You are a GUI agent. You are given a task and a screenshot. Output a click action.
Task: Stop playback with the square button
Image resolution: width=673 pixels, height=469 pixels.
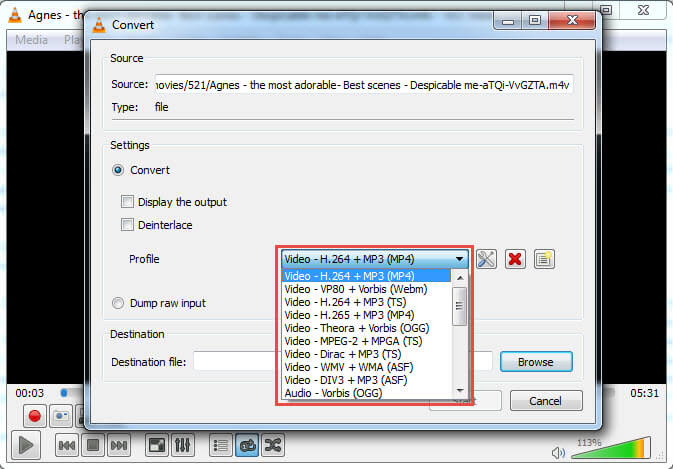[x=93, y=445]
